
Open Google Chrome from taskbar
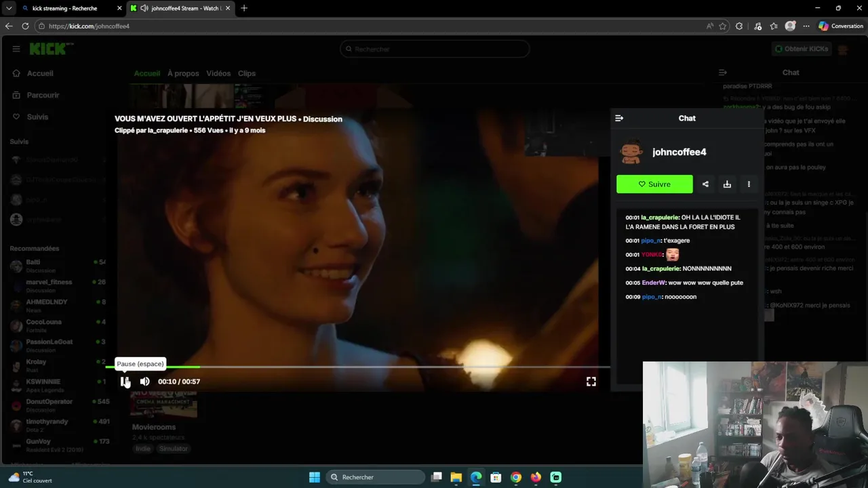(516, 477)
